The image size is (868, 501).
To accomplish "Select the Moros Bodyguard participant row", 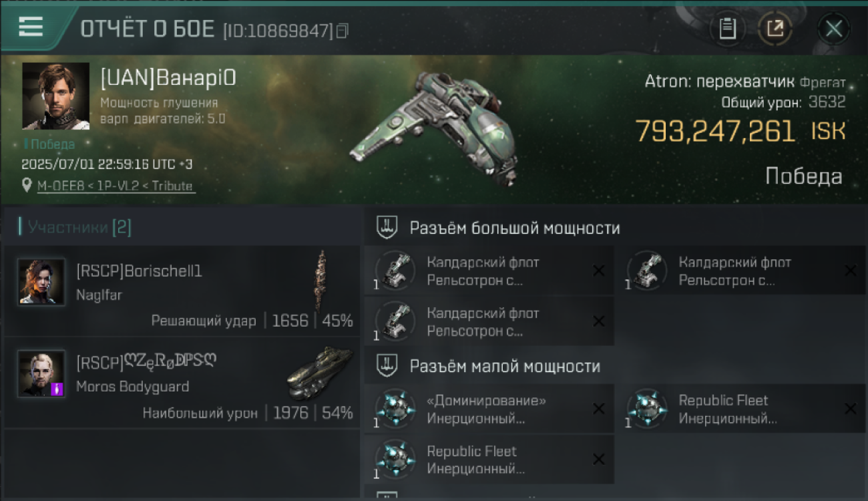I will (182, 382).
